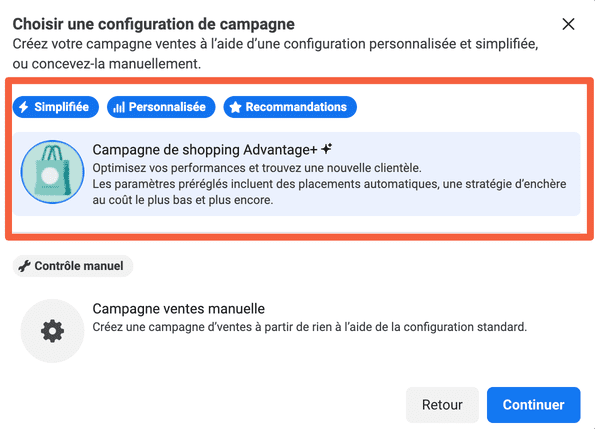Select the Personnalisée tag

tap(161, 107)
